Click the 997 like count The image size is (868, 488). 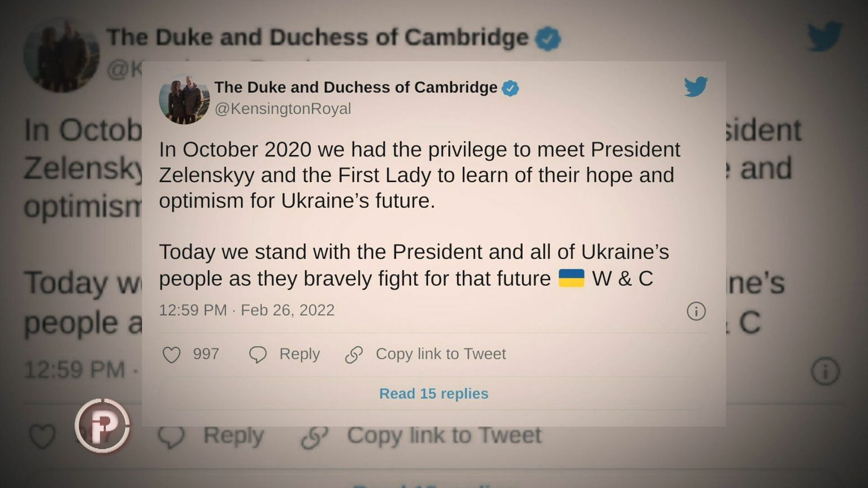click(x=206, y=354)
